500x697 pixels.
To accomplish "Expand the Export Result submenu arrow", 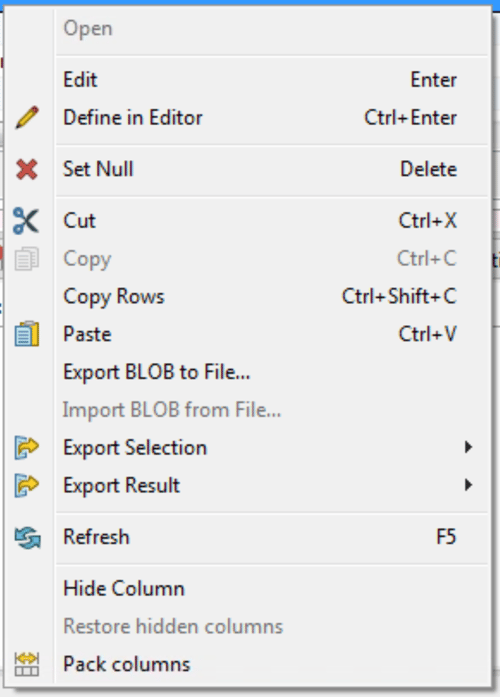I will pos(468,485).
